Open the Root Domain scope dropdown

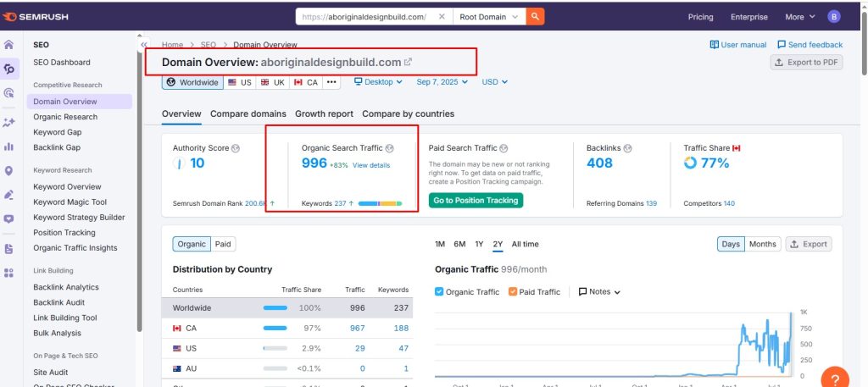pyautogui.click(x=489, y=17)
